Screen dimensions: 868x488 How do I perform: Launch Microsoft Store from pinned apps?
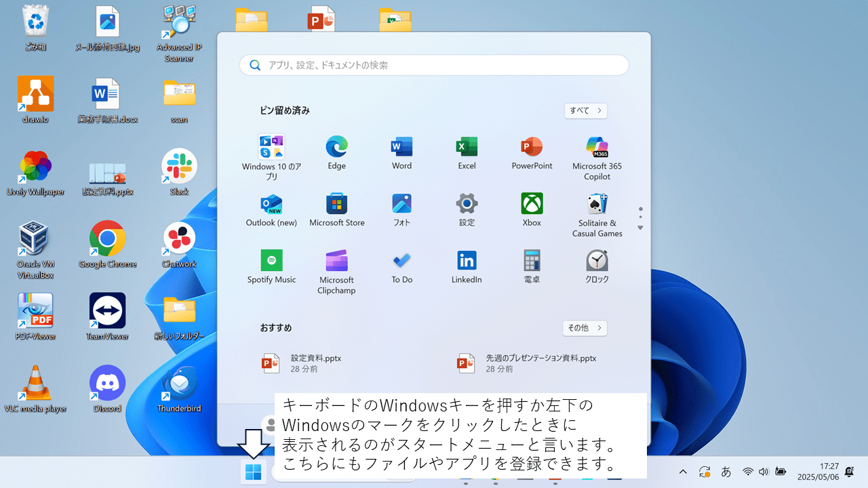click(336, 209)
